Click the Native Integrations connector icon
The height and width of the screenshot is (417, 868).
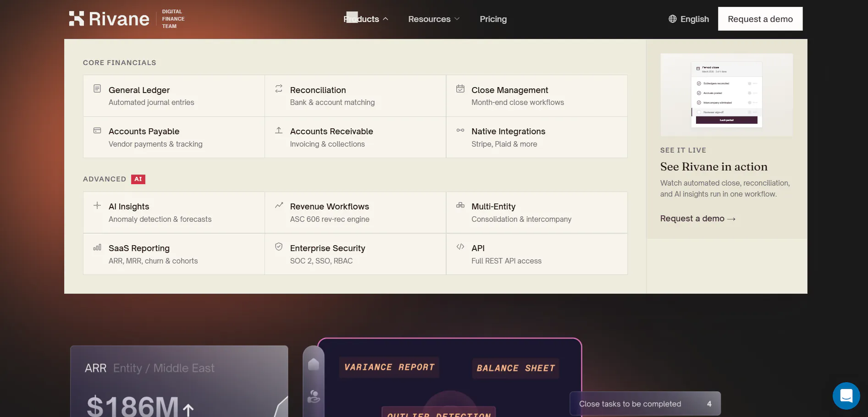[x=460, y=131]
